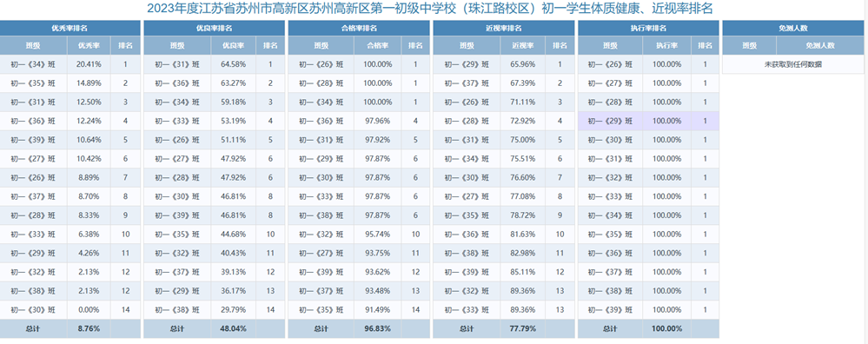The height and width of the screenshot is (344, 868).
Task: Click the 14.89% cell
Action: (89, 83)
